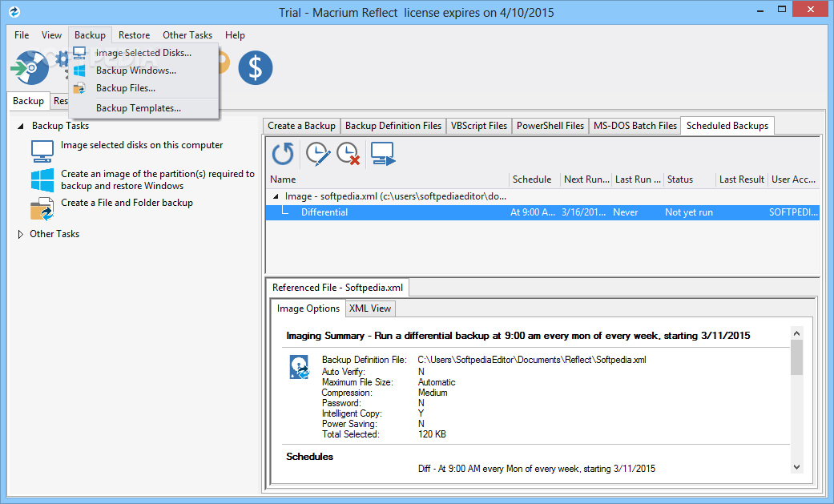Image resolution: width=834 pixels, height=504 pixels.
Task: Collapse the Backup Tasks tree section
Action: (21, 126)
